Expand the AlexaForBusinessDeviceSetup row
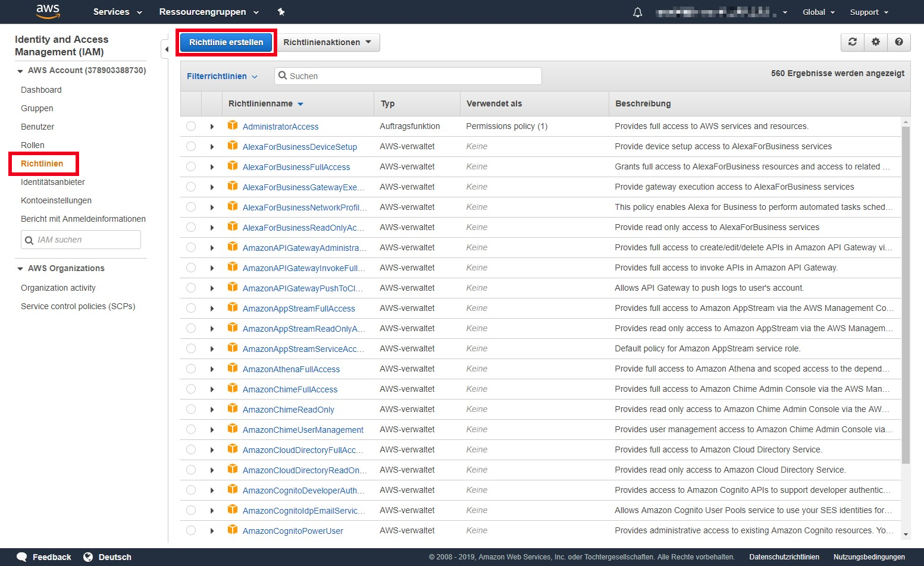This screenshot has height=566, width=924. pos(212,147)
